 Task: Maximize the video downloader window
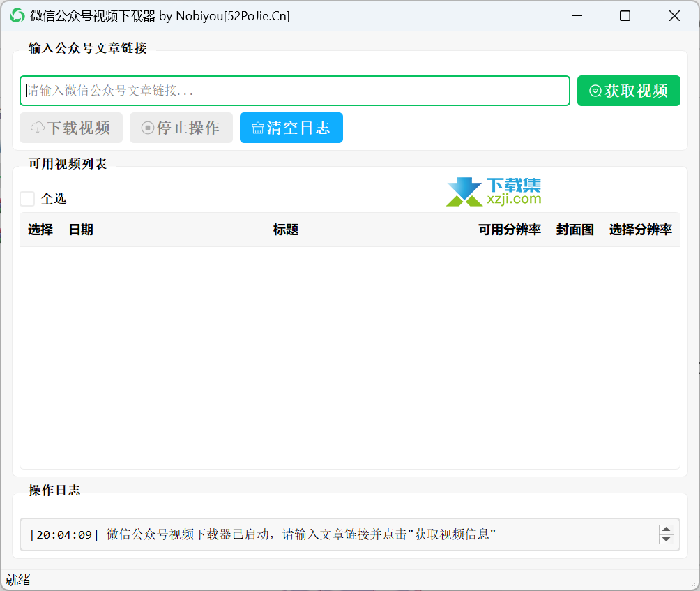pyautogui.click(x=625, y=15)
